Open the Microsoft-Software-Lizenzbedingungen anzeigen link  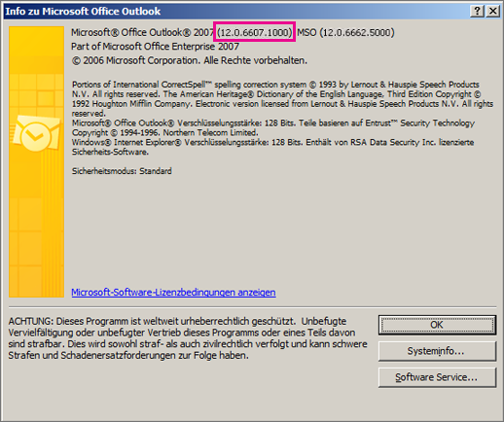(173, 293)
